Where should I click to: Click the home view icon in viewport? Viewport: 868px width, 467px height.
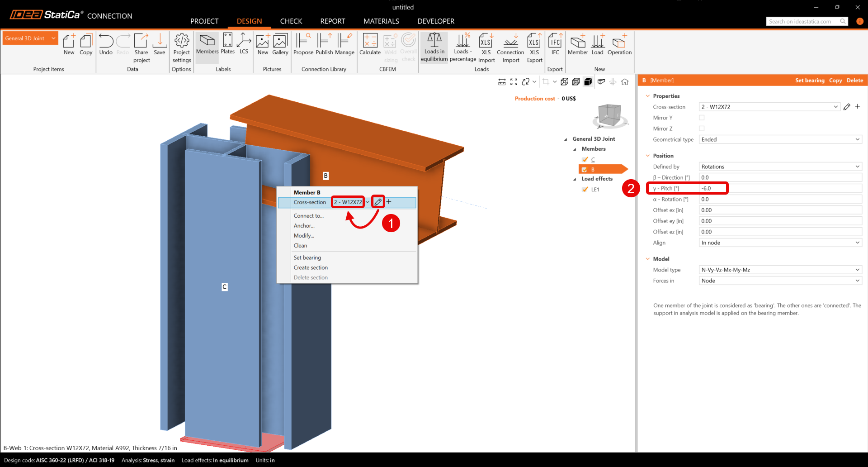(x=625, y=82)
